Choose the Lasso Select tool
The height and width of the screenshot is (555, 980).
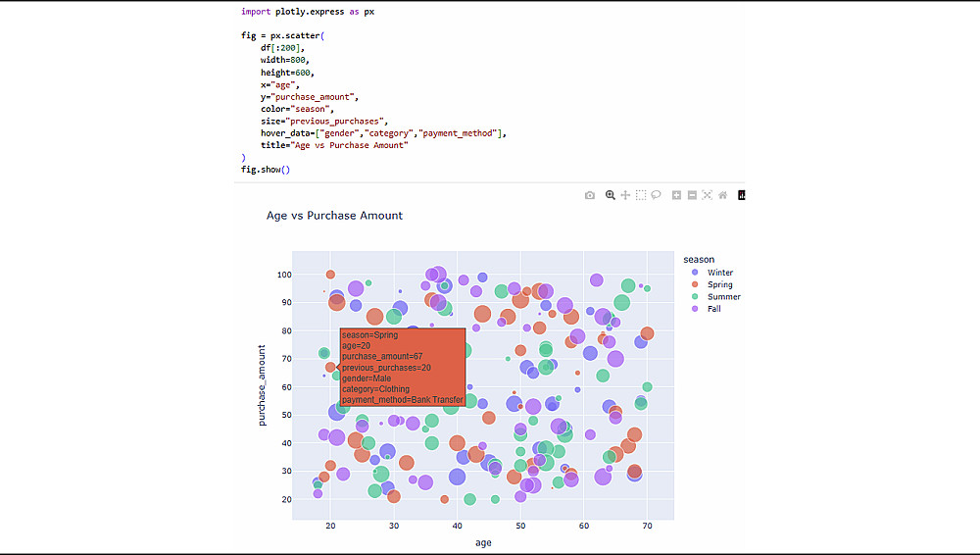click(657, 195)
